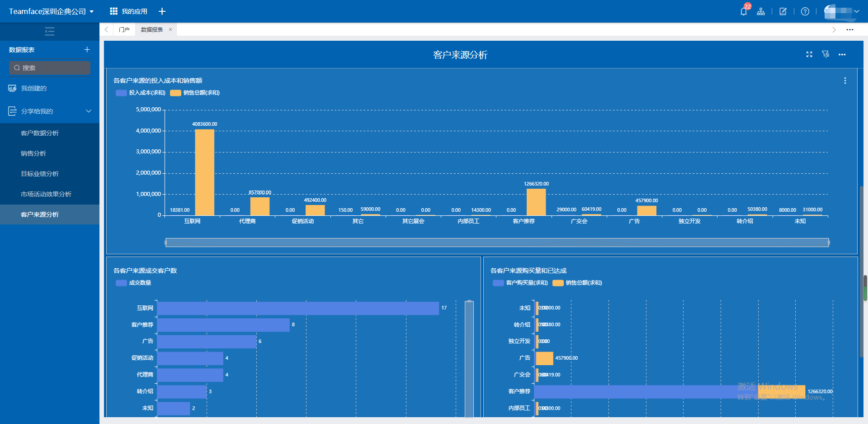This screenshot has height=424, width=868.
Task: Open the edit note icon in the top bar
Action: [783, 11]
